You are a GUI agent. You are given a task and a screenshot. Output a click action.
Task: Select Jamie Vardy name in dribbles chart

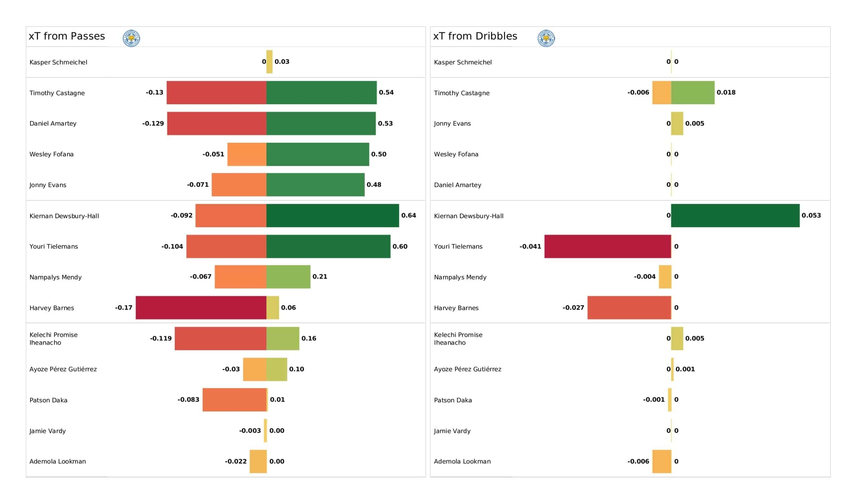[452, 431]
